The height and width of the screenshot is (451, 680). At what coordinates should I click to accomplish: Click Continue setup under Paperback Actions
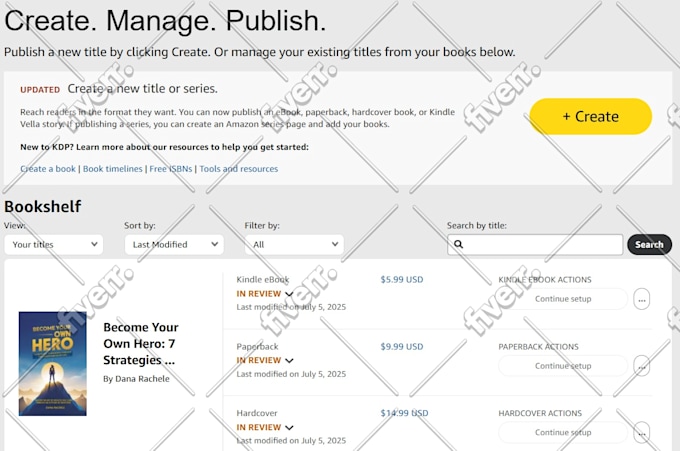coord(563,366)
